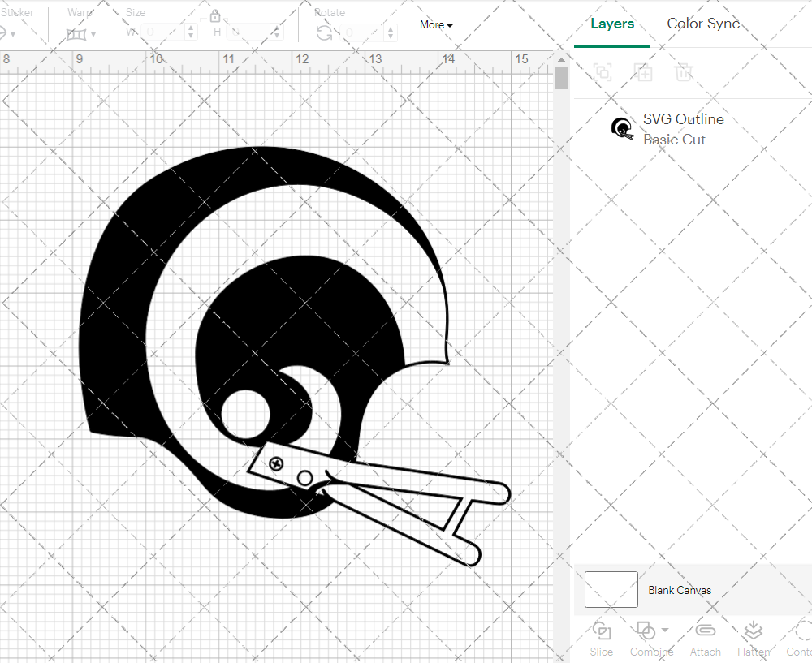The height and width of the screenshot is (663, 812).
Task: Toggle the aspect ratio lock icon
Action: tap(215, 15)
